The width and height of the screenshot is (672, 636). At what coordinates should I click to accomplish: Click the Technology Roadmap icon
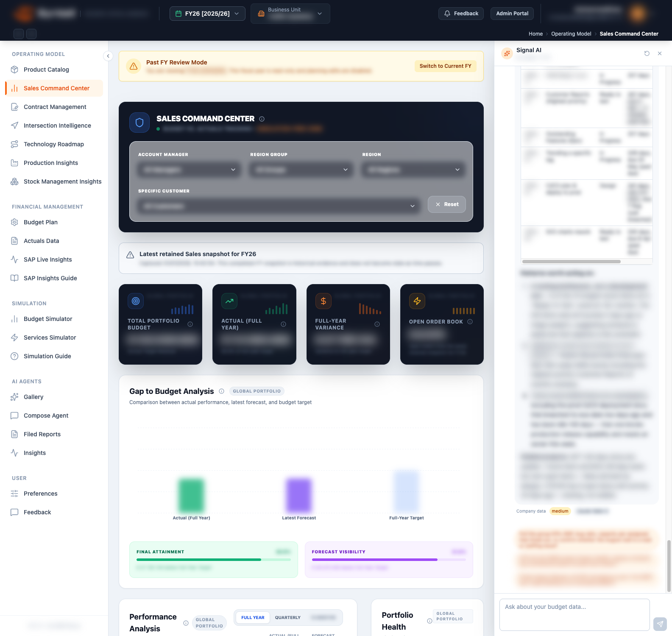coord(14,144)
